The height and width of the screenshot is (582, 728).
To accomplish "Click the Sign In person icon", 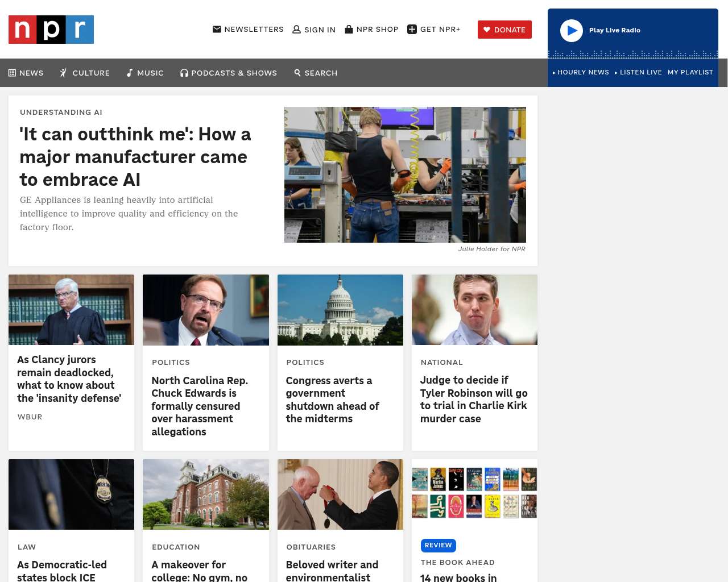I will pos(296,30).
